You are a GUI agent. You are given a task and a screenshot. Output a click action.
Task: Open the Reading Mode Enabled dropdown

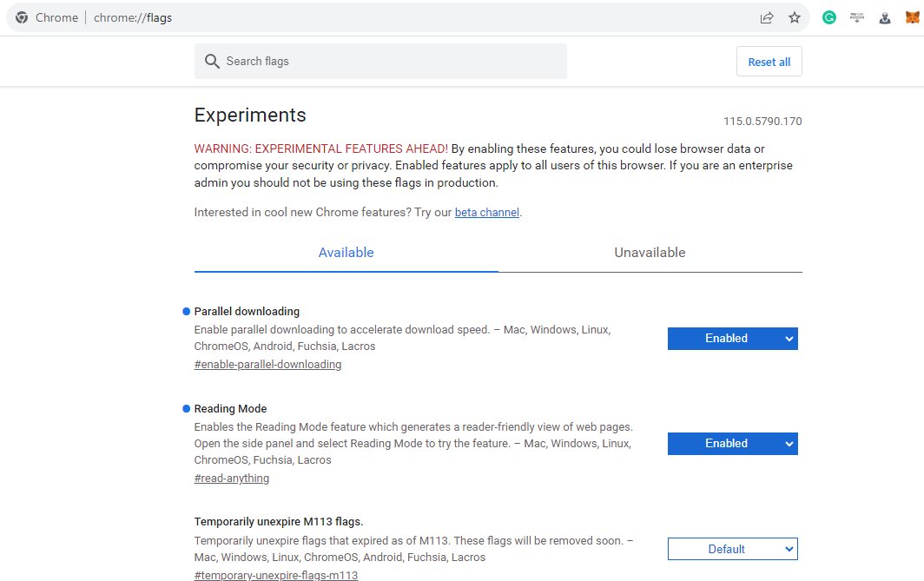(732, 443)
